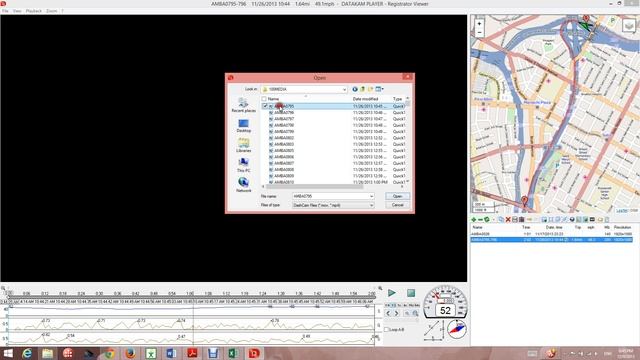Stop playback with the green square icon
Screen dimensions: 640x360
point(411,293)
